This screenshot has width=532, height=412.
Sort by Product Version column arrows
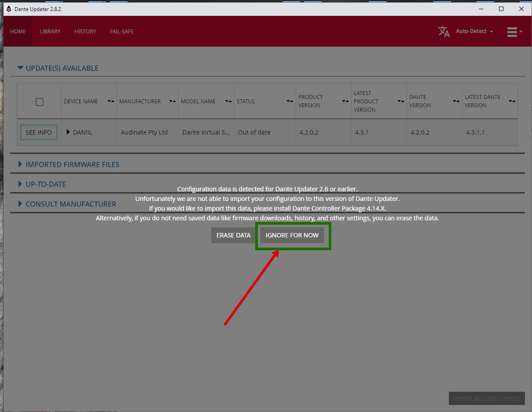point(345,101)
